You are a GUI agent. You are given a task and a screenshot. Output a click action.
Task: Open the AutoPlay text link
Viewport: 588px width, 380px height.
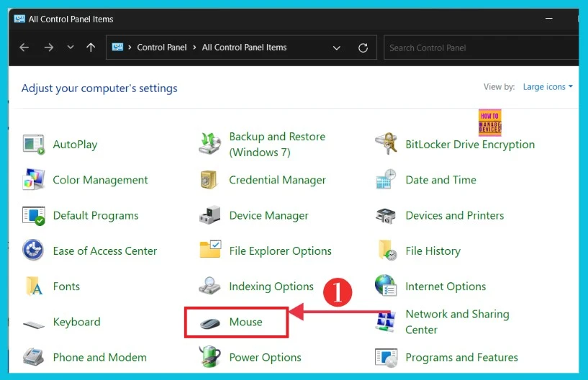pyautogui.click(x=75, y=145)
